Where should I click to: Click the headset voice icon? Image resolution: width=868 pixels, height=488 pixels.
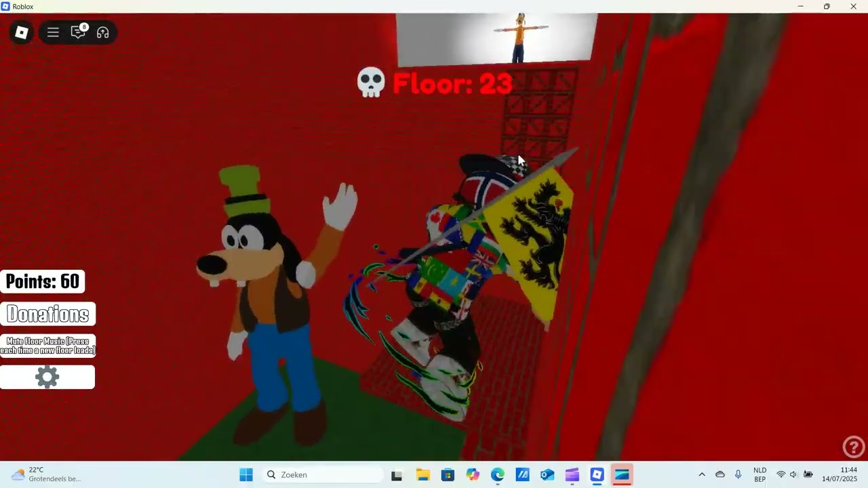(103, 33)
